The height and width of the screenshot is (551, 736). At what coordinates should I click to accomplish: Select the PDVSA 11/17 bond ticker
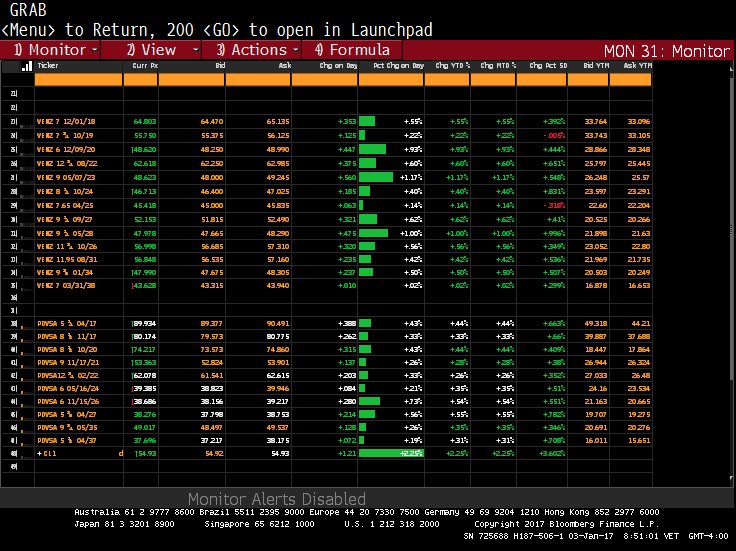coord(68,337)
